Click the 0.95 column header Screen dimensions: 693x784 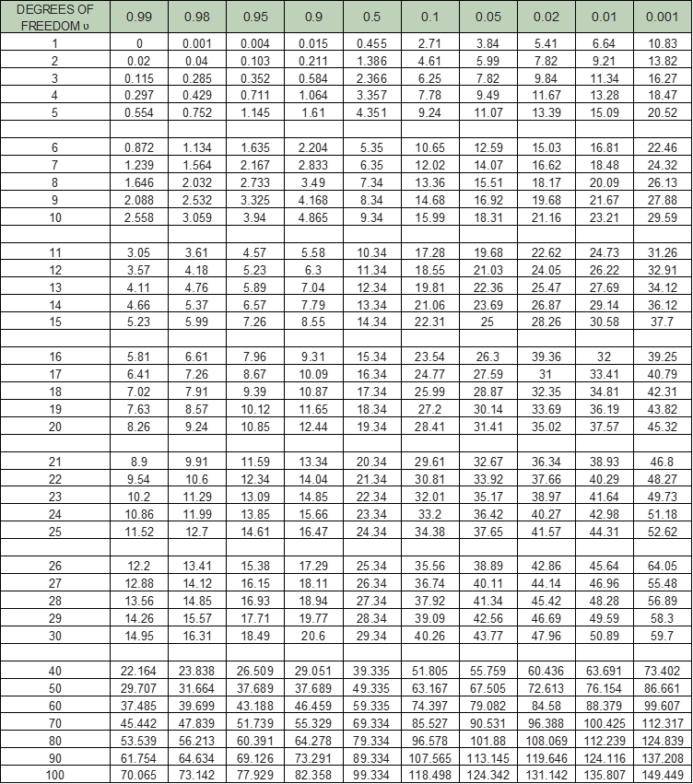(255, 17)
